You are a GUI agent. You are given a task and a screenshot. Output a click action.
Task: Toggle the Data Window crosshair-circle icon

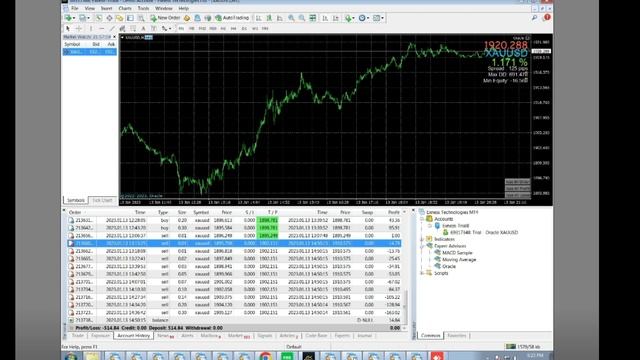[109, 18]
